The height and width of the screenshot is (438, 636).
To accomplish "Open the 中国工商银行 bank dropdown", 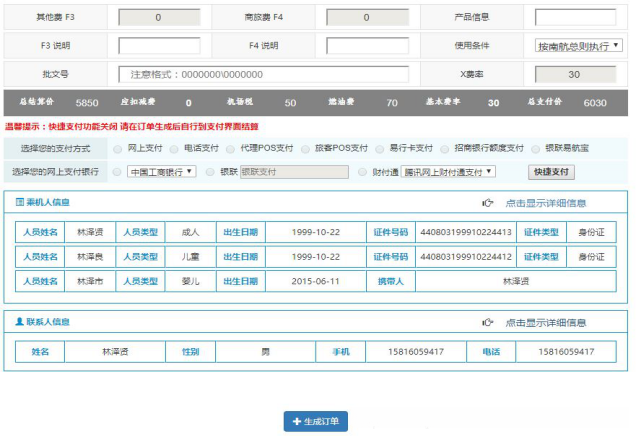I will [x=162, y=172].
